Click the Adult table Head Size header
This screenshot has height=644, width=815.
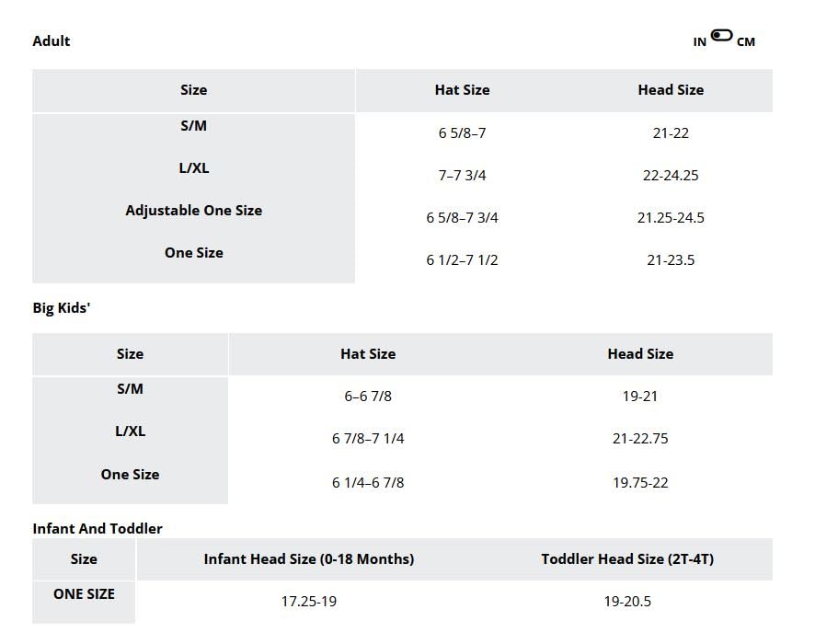pos(671,90)
